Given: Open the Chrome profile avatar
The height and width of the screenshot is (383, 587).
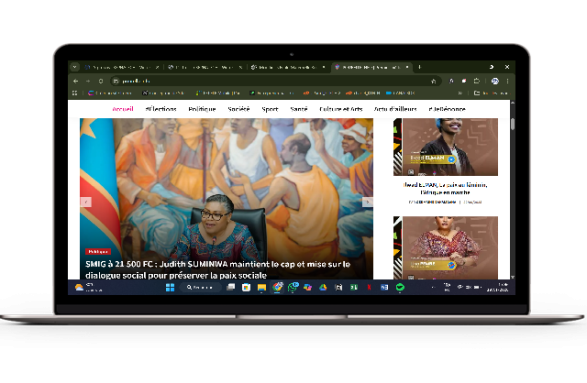Looking at the screenshot, I should [495, 81].
